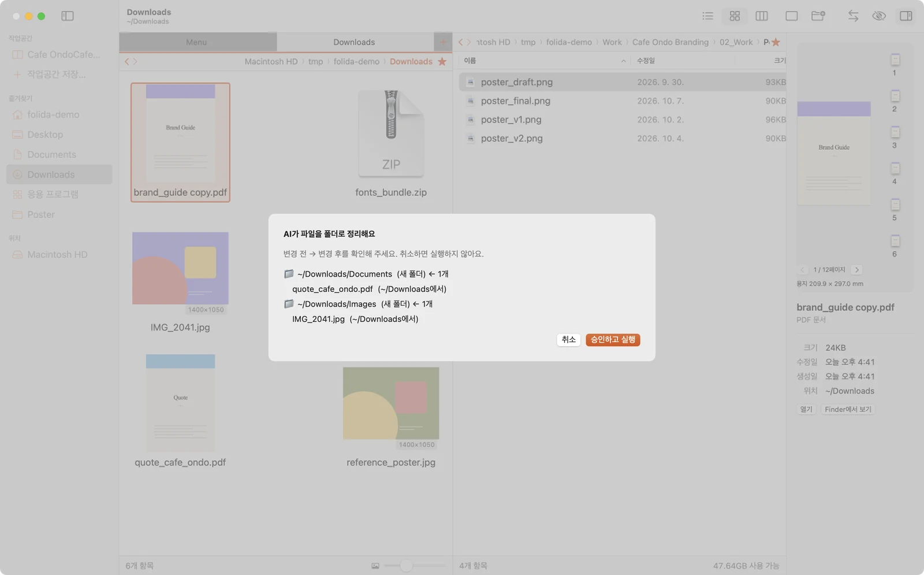Click the 열기 button in the inspector

click(x=806, y=409)
